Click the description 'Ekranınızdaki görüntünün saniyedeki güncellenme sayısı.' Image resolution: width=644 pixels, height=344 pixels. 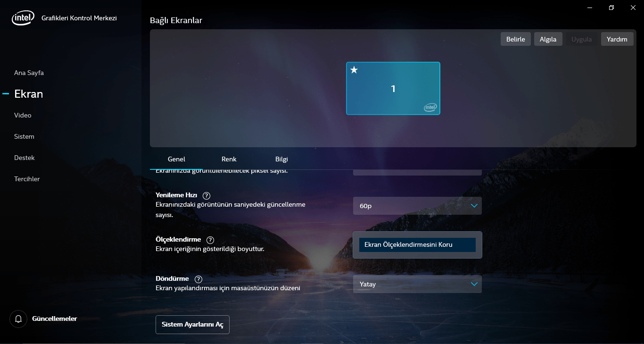tap(231, 210)
